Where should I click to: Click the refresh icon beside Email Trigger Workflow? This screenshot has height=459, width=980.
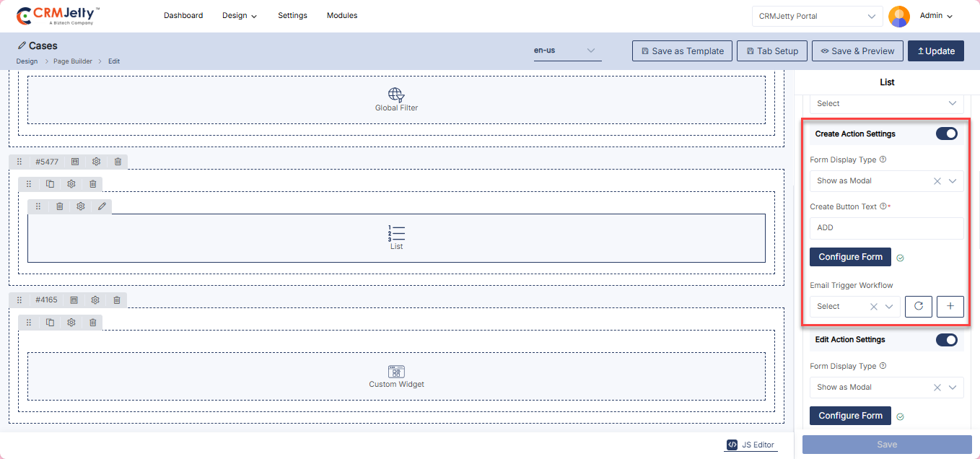click(919, 307)
